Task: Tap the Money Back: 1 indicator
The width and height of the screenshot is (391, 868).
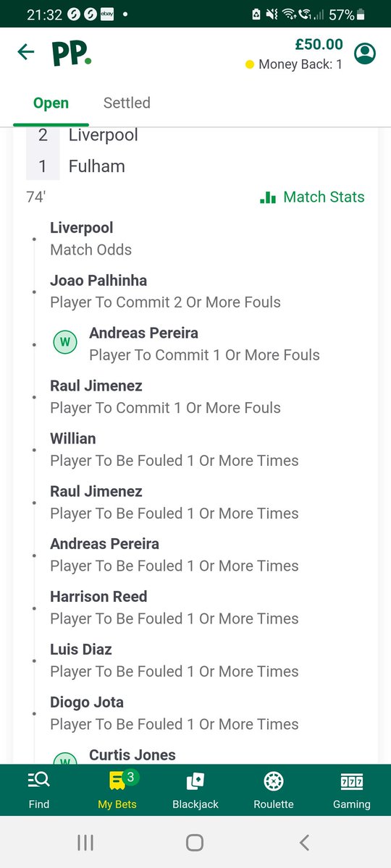Action: (x=294, y=64)
